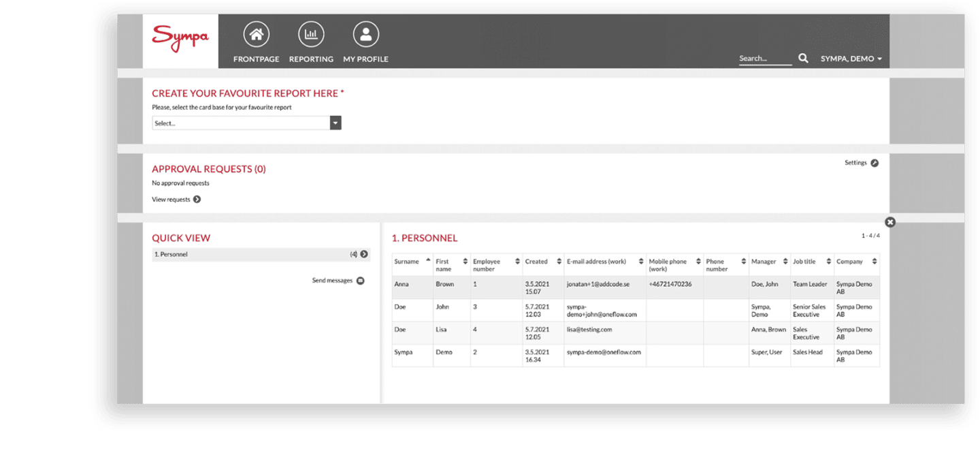Viewport: 980px width, 451px height.
Task: Sort by First name column arrows
Action: click(x=465, y=262)
